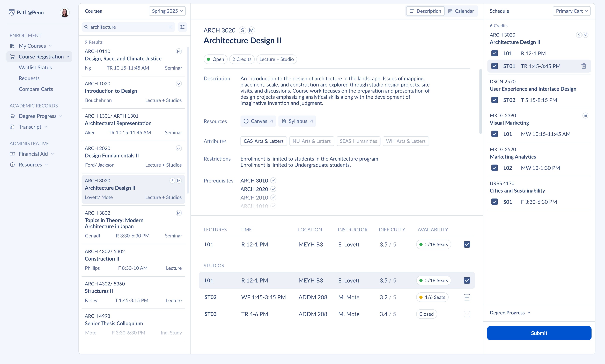Viewport: 605px width, 364px height.
Task: Open the Spring 2025 term dropdown
Action: 167,11
